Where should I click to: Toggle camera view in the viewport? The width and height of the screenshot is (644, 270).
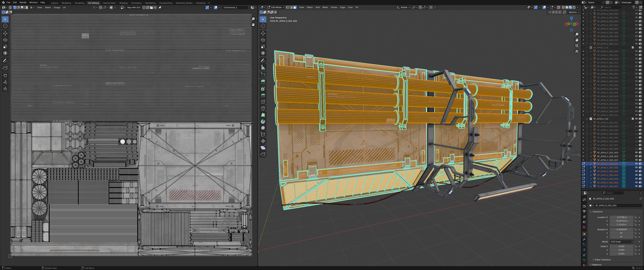click(x=577, y=46)
